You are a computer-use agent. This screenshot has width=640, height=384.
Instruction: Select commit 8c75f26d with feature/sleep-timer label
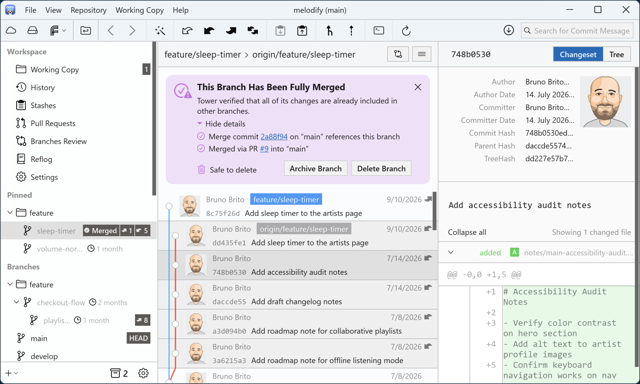pos(297,206)
